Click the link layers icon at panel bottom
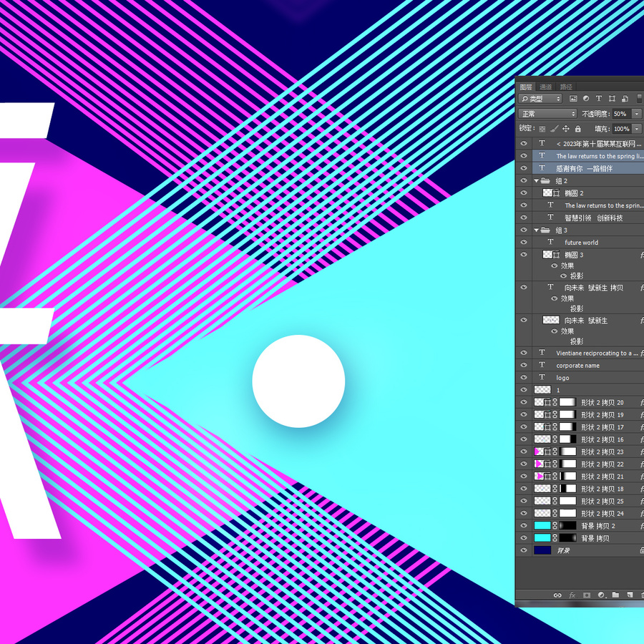Screen dimensions: 644x644 coord(557,595)
